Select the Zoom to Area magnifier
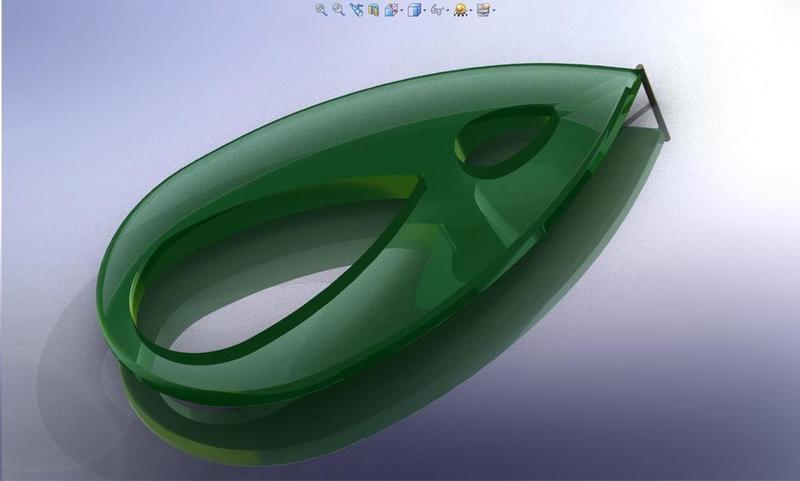This screenshot has height=481, width=800. point(338,10)
